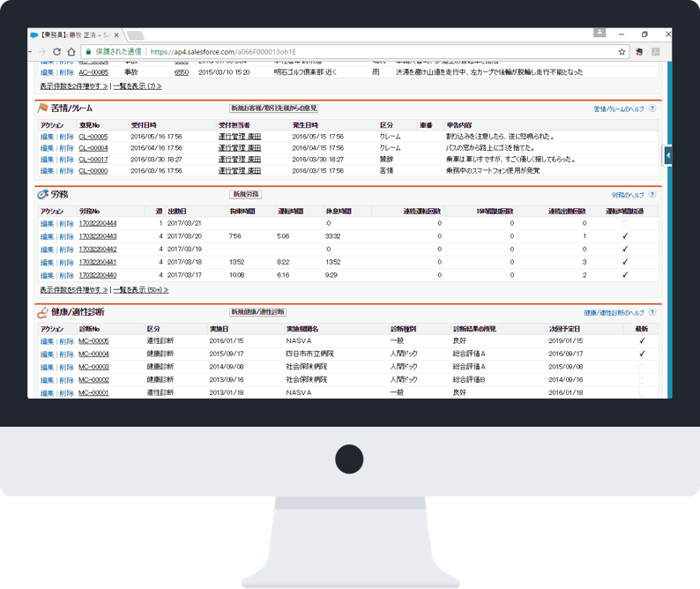Open complaint record CL-00005

(x=93, y=137)
